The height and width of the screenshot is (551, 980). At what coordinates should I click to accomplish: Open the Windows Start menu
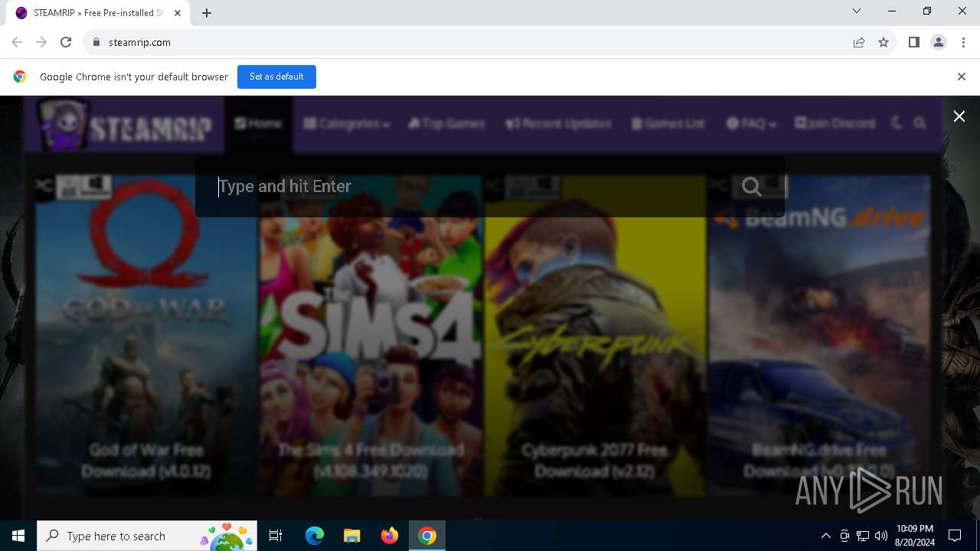[x=18, y=536]
